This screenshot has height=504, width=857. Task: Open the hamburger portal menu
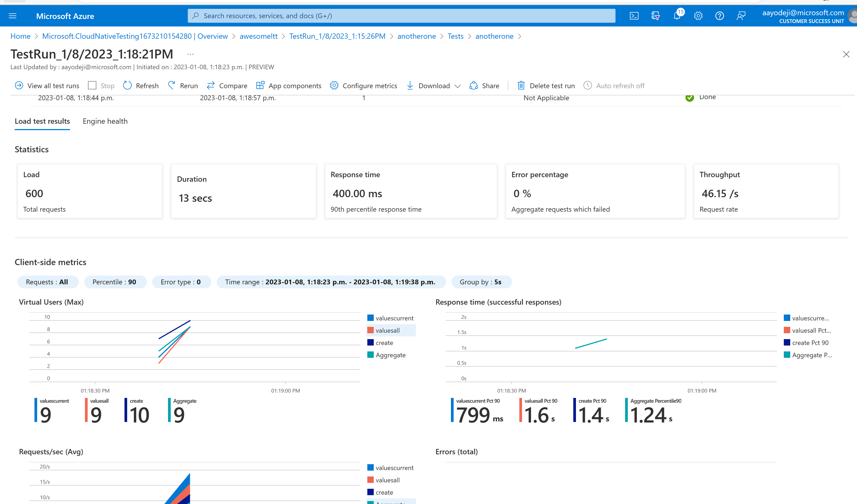[x=13, y=16]
